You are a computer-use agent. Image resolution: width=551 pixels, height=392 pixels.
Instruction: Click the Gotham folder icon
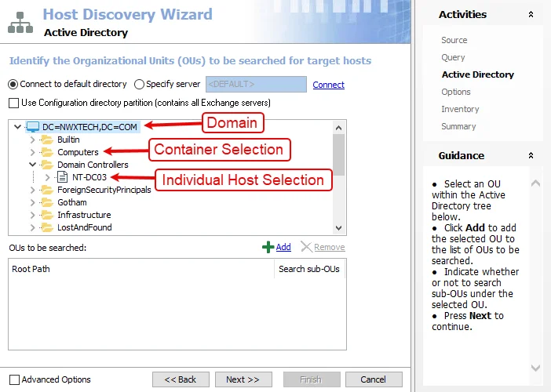(47, 202)
